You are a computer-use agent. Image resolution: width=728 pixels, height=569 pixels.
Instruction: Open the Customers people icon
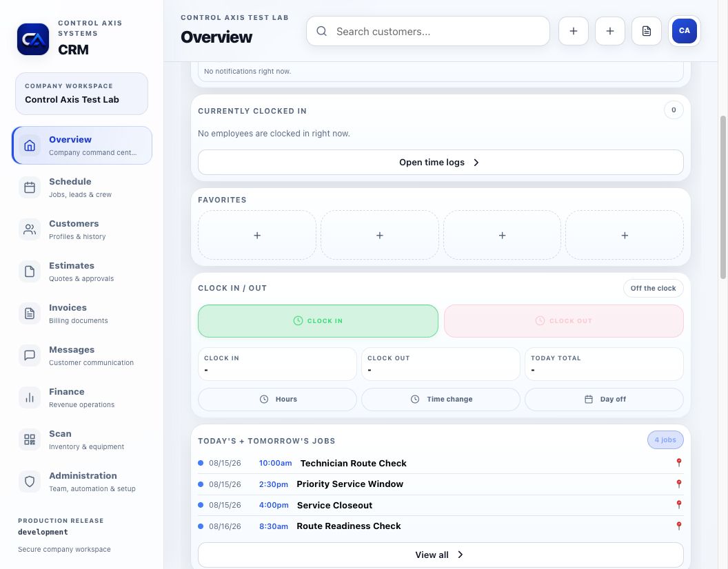tap(30, 229)
